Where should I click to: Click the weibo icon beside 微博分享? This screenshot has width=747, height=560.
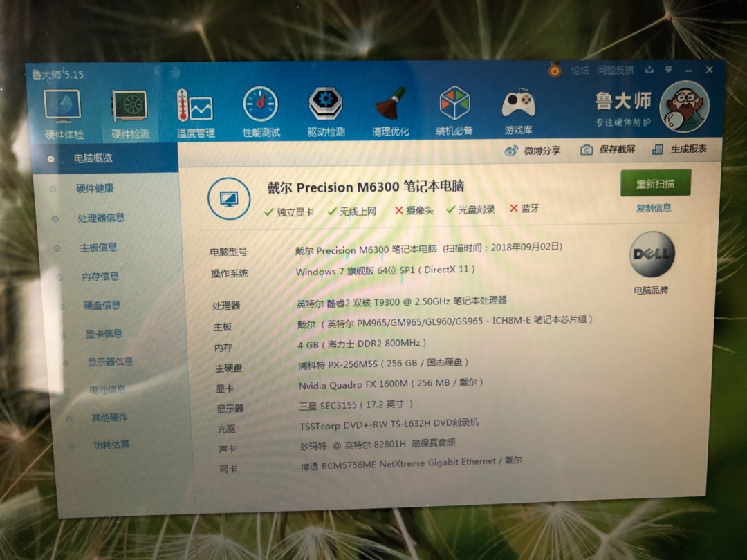click(510, 151)
